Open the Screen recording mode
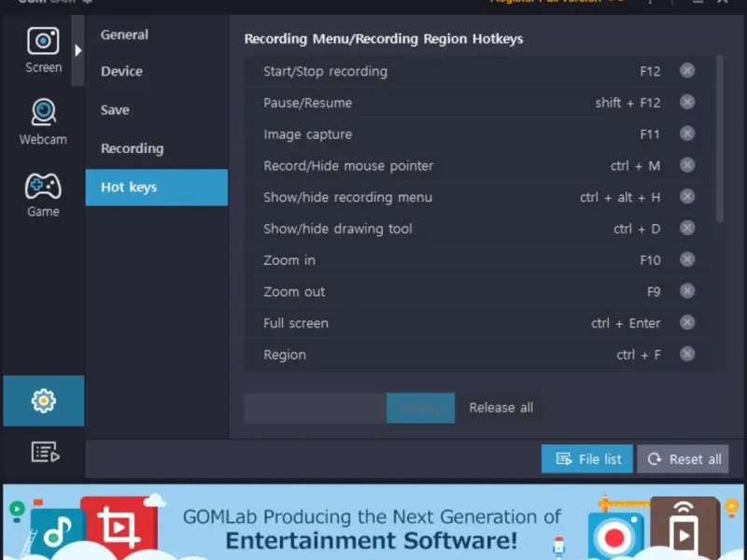Image resolution: width=747 pixels, height=560 pixels. click(43, 50)
